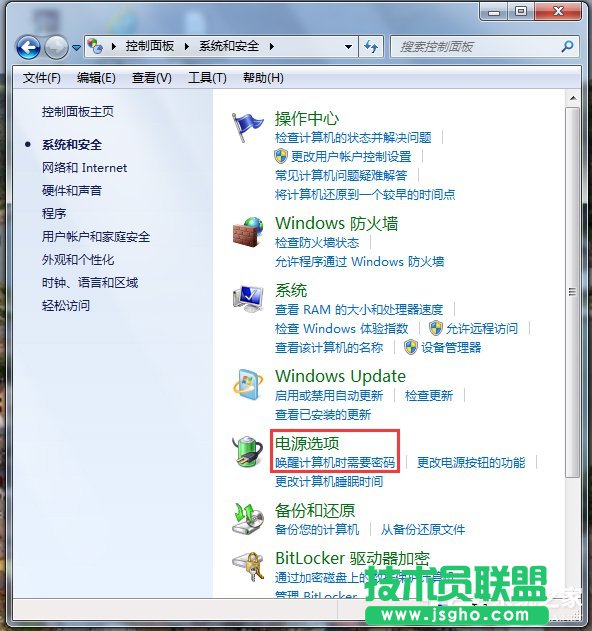Click 将计算机还原到一个较早的时间点
The height and width of the screenshot is (631, 592).
(365, 194)
